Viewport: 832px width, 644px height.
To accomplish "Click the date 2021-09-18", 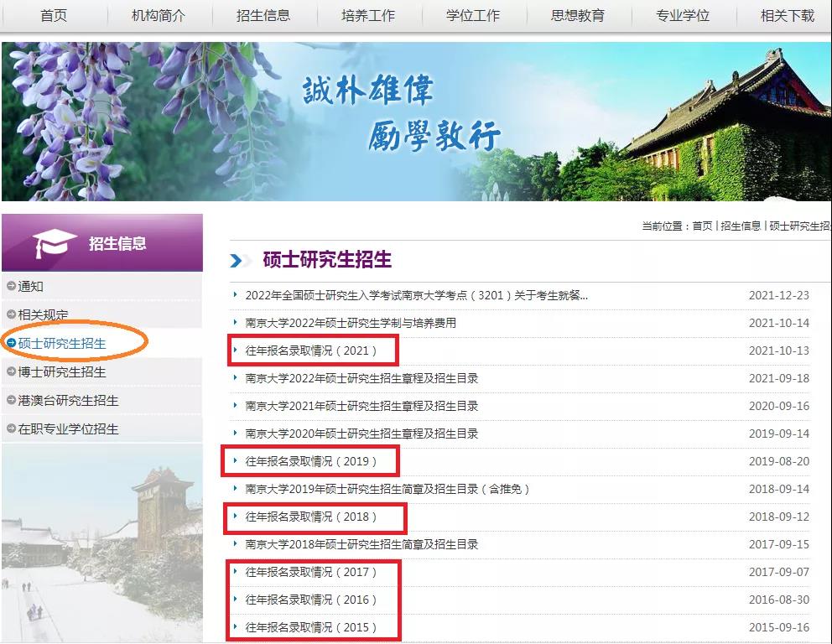I will [779, 378].
